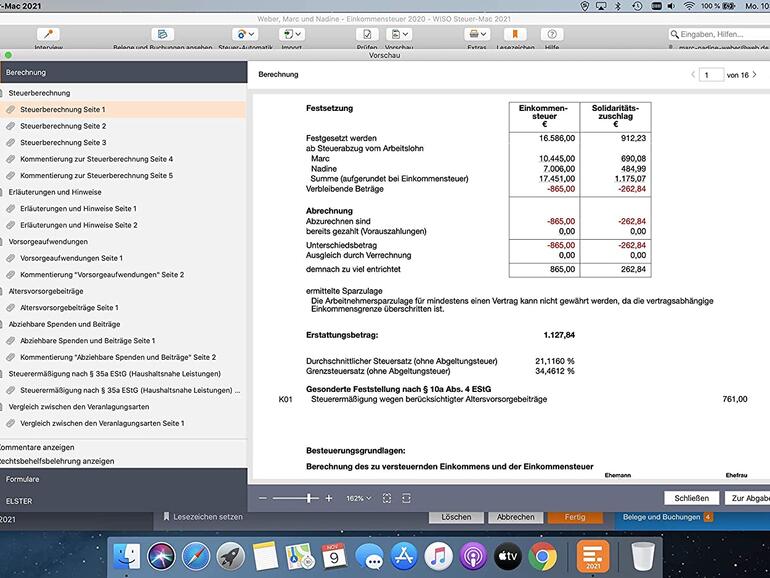770x578 pixels.
Task: Adjust the preview zoom slider
Action: tap(309, 498)
